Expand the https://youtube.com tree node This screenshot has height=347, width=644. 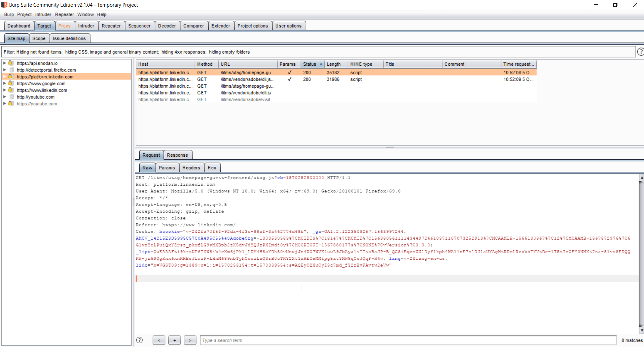click(x=5, y=103)
